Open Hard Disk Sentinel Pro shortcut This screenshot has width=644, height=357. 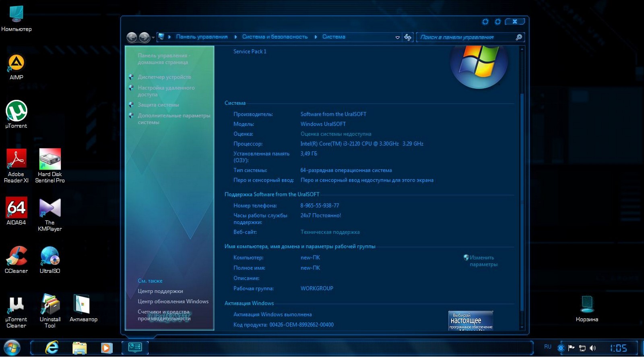[50, 166]
